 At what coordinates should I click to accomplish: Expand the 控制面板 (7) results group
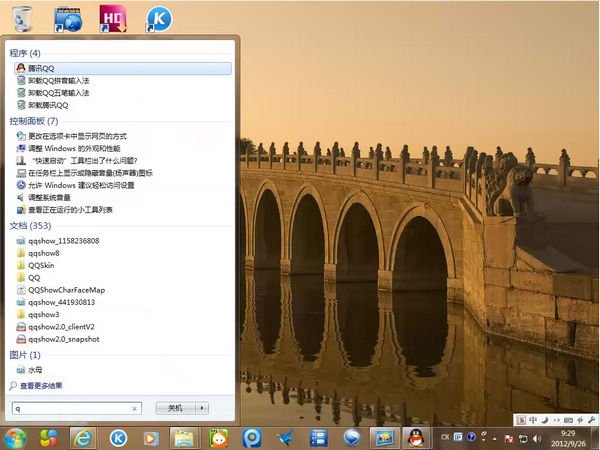point(33,121)
